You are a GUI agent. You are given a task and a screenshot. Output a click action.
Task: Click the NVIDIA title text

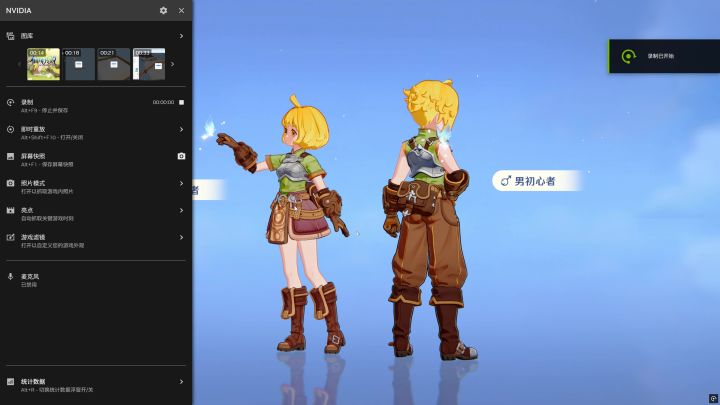(19, 10)
